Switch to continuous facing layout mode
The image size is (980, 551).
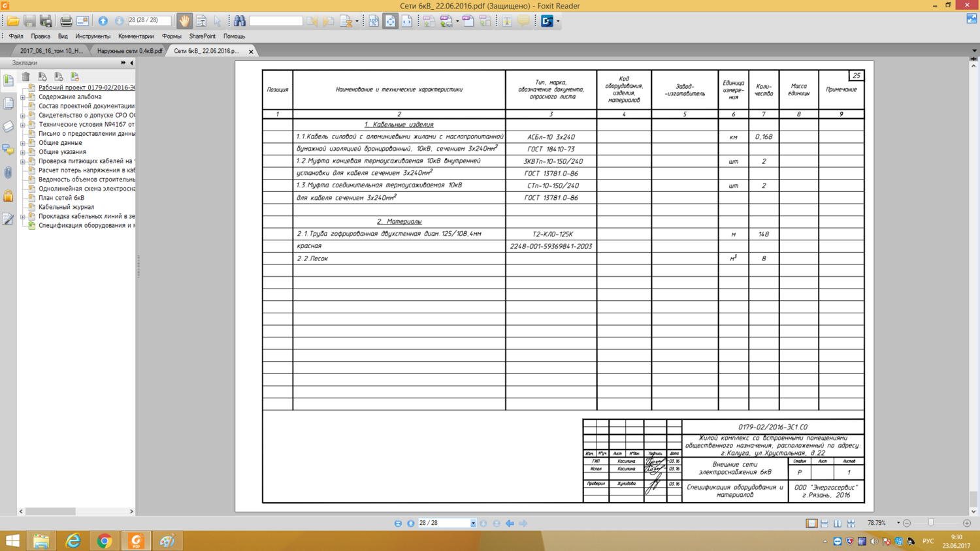851,523
